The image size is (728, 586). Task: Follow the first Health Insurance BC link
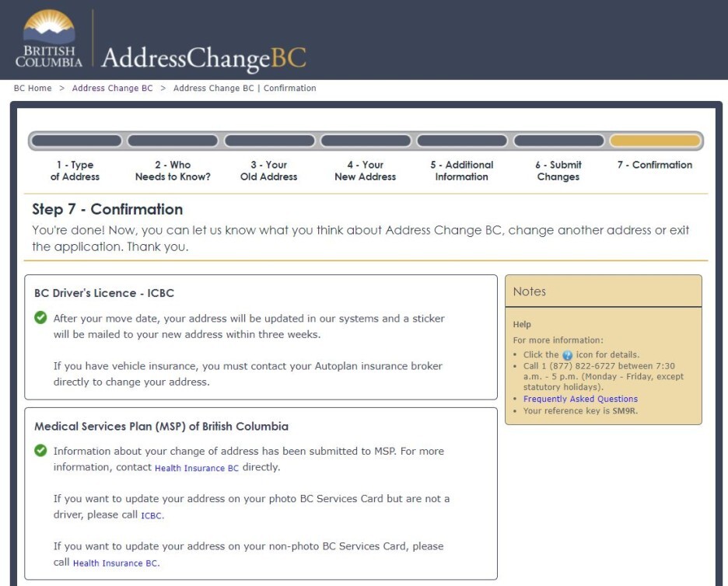(x=197, y=468)
